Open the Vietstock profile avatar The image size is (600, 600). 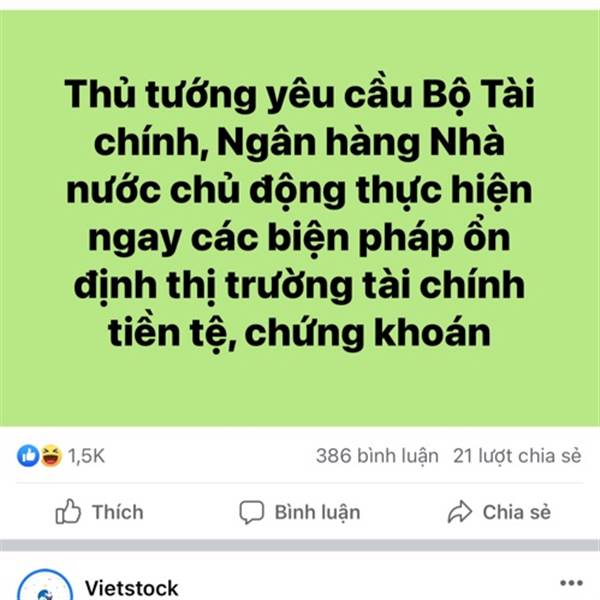[45, 585]
